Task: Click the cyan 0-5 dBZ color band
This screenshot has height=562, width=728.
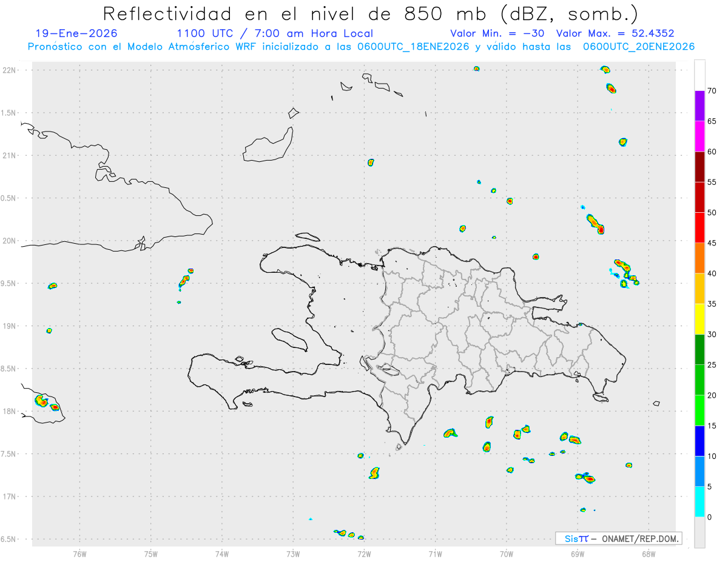Action: tap(700, 502)
